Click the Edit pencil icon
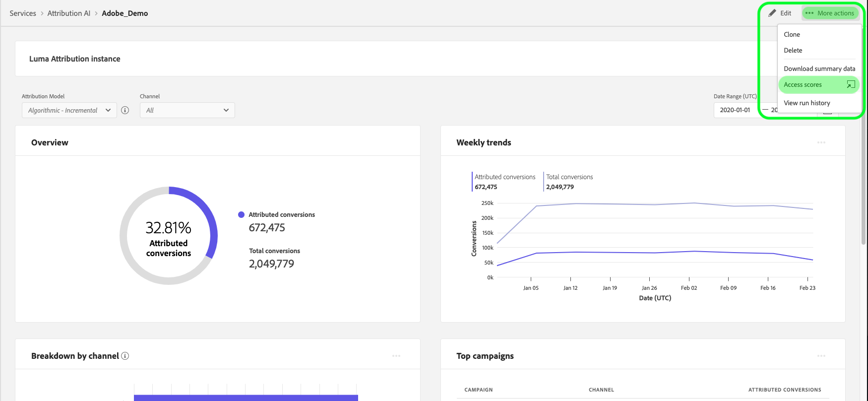Screen dimensions: 868x401 point(772,13)
